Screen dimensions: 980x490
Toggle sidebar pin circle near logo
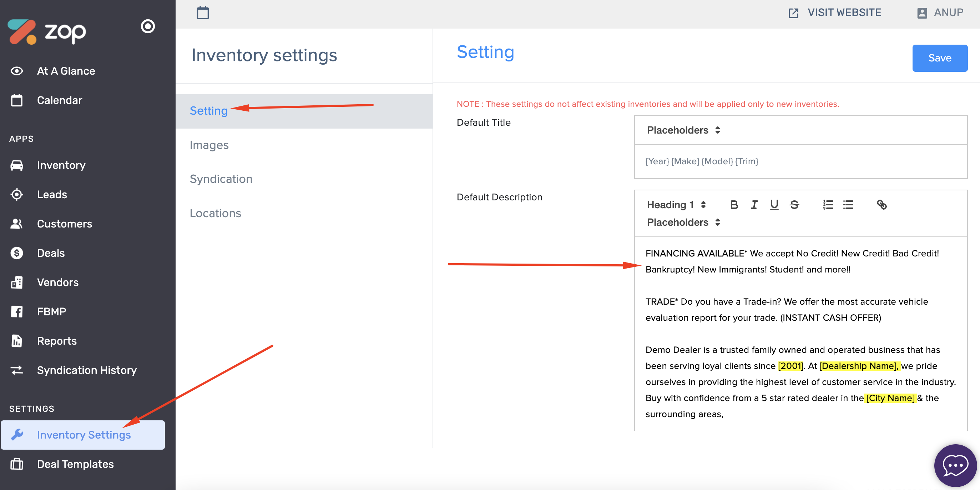point(148,26)
